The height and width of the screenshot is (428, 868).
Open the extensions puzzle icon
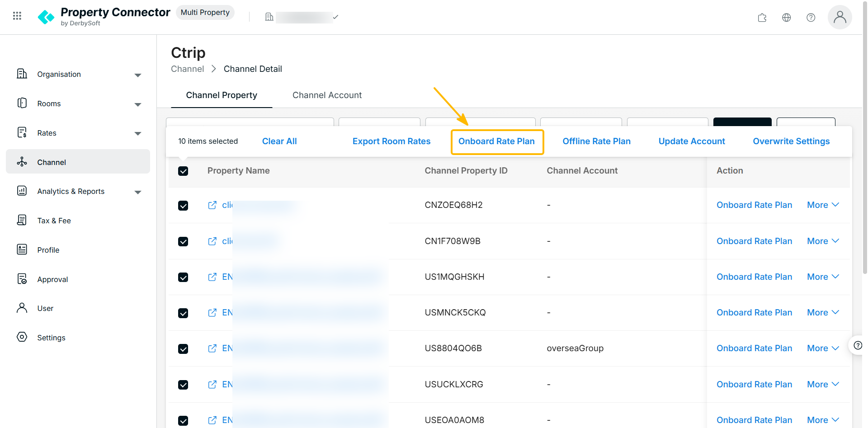762,18
